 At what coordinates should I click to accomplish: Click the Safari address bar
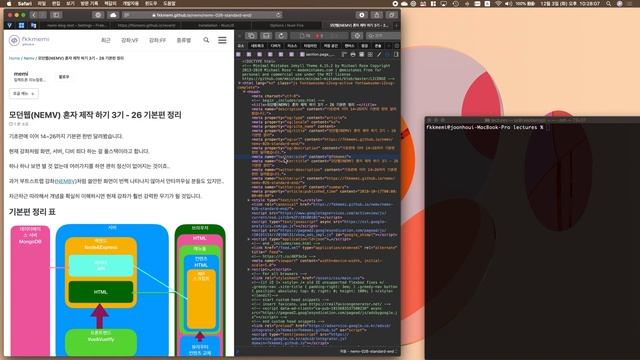[x=202, y=15]
